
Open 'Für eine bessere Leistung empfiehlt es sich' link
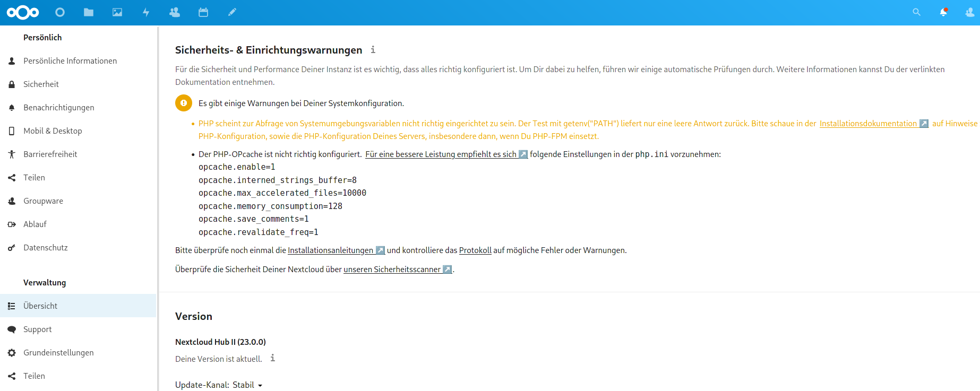(x=446, y=154)
